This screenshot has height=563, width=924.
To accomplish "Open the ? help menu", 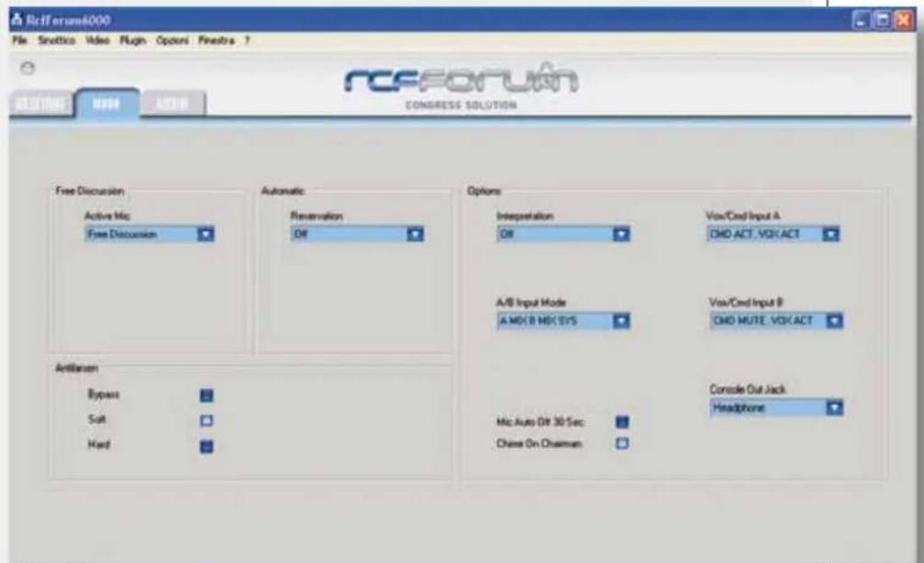I will 248,40.
